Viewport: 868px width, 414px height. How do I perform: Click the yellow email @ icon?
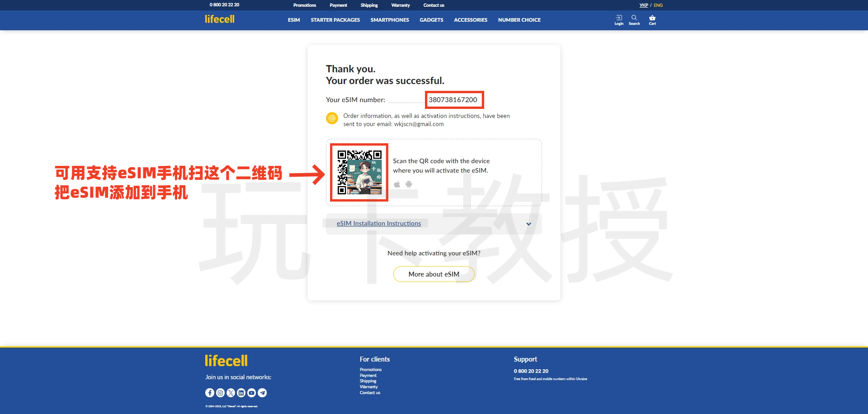pyautogui.click(x=332, y=118)
